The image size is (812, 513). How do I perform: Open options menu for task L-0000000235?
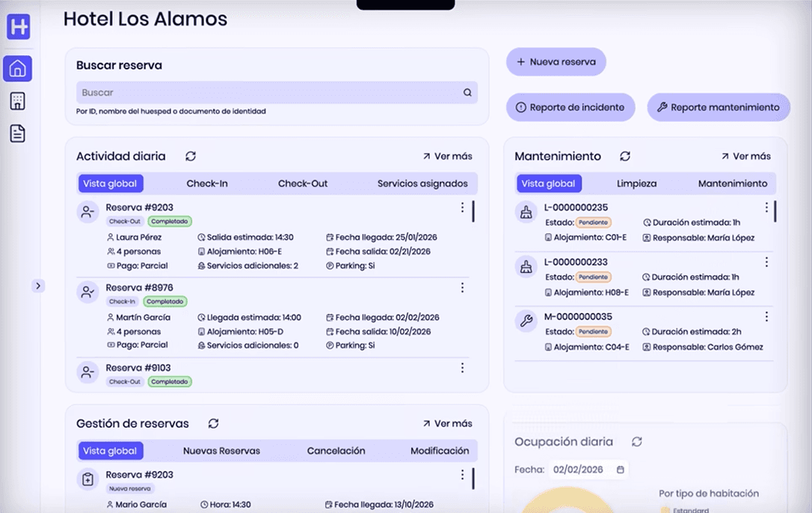(766, 207)
